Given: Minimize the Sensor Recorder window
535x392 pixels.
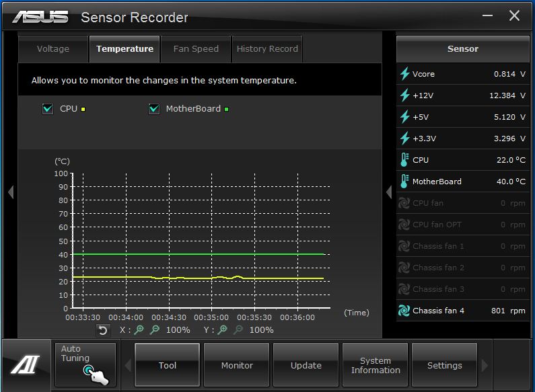Looking at the screenshot, I should click(487, 15).
